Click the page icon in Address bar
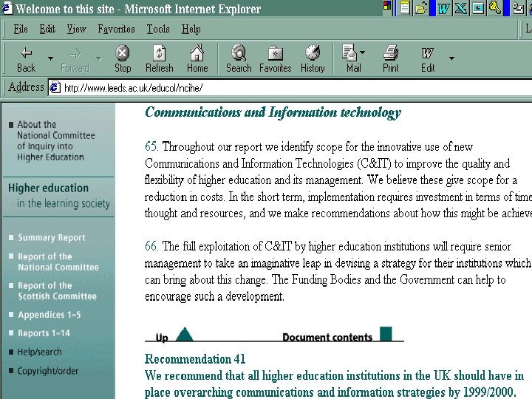This screenshot has width=532, height=399. tap(55, 87)
